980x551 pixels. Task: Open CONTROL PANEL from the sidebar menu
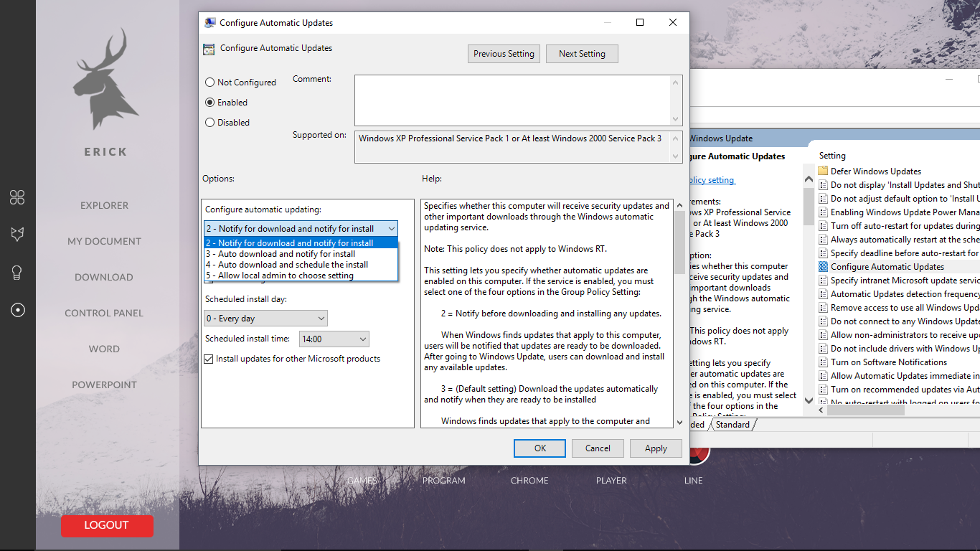coord(105,313)
